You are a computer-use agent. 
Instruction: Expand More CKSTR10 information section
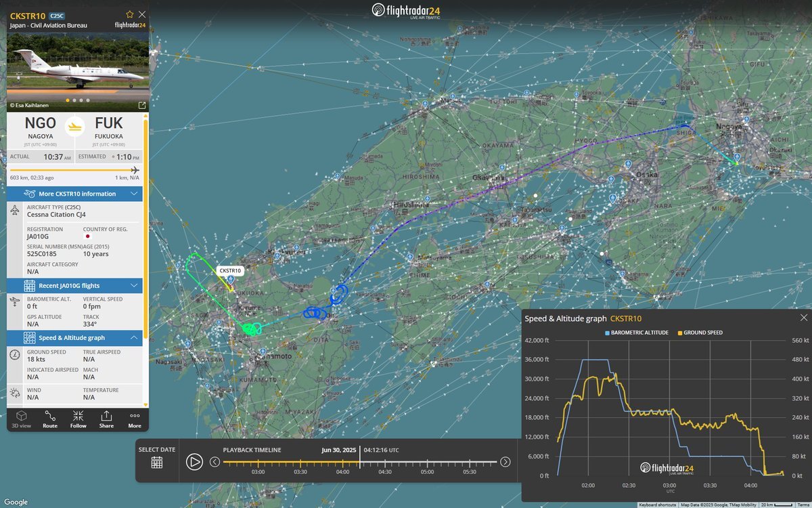click(74, 194)
